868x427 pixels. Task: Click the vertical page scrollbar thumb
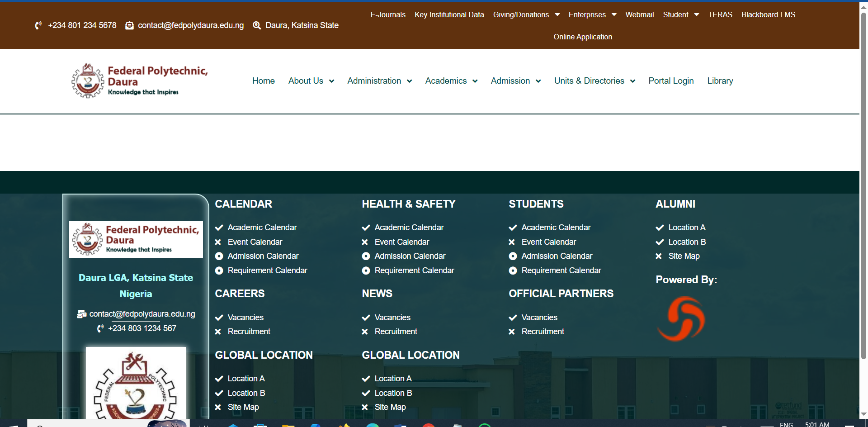click(863, 181)
